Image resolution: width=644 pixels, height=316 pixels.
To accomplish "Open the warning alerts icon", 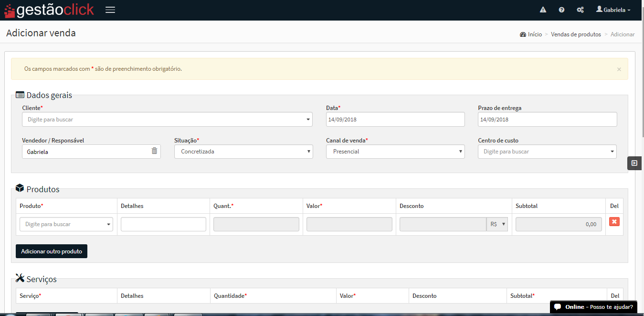I will click(x=543, y=10).
